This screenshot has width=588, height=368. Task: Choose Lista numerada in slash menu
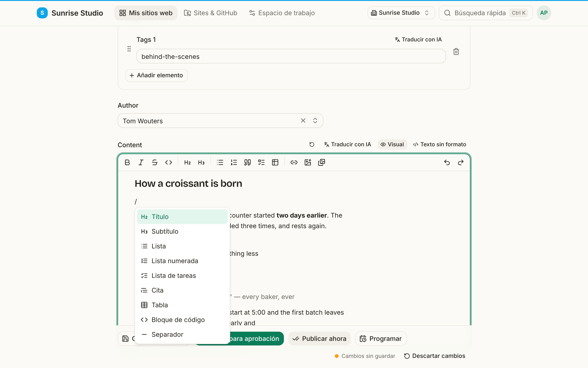pyautogui.click(x=182, y=261)
